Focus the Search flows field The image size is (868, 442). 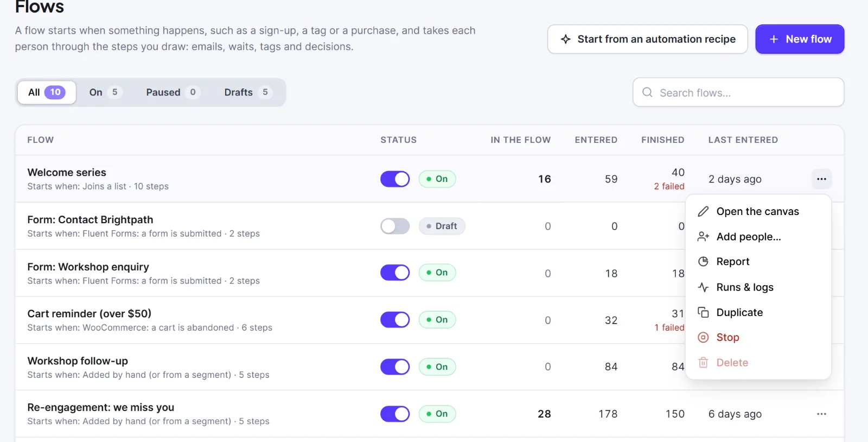[738, 92]
